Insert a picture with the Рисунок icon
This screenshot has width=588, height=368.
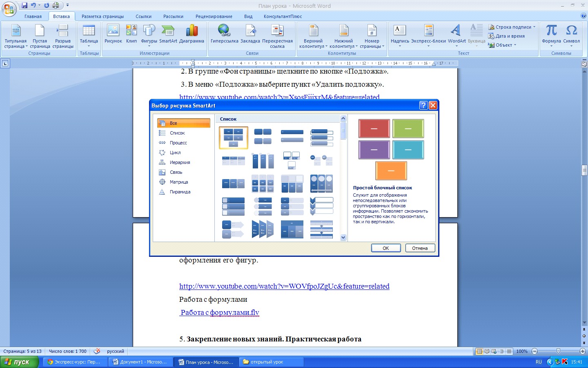click(113, 34)
